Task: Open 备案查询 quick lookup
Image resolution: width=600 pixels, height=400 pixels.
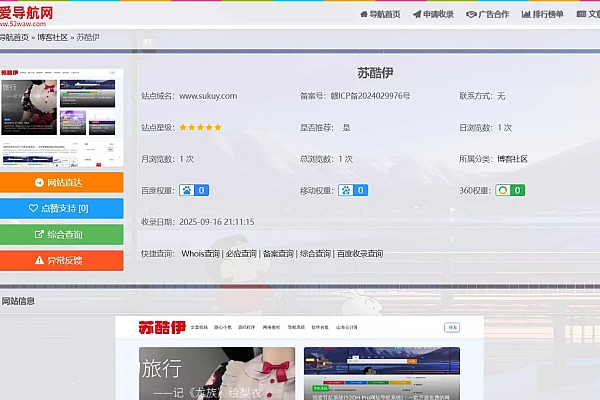Action: [x=278, y=253]
